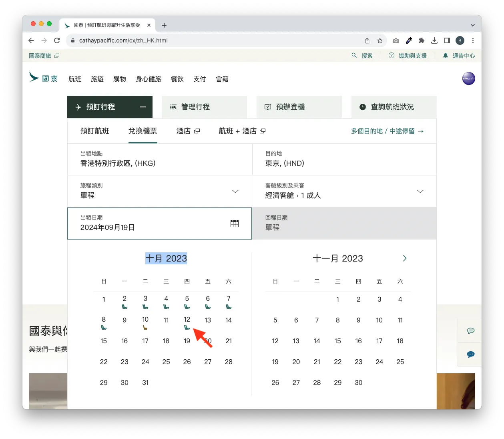Open the 餐飲 main menu
The width and height of the screenshot is (504, 439).
[177, 79]
